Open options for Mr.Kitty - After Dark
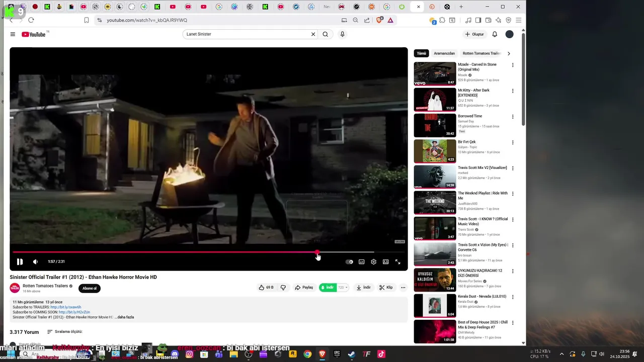 (x=513, y=91)
